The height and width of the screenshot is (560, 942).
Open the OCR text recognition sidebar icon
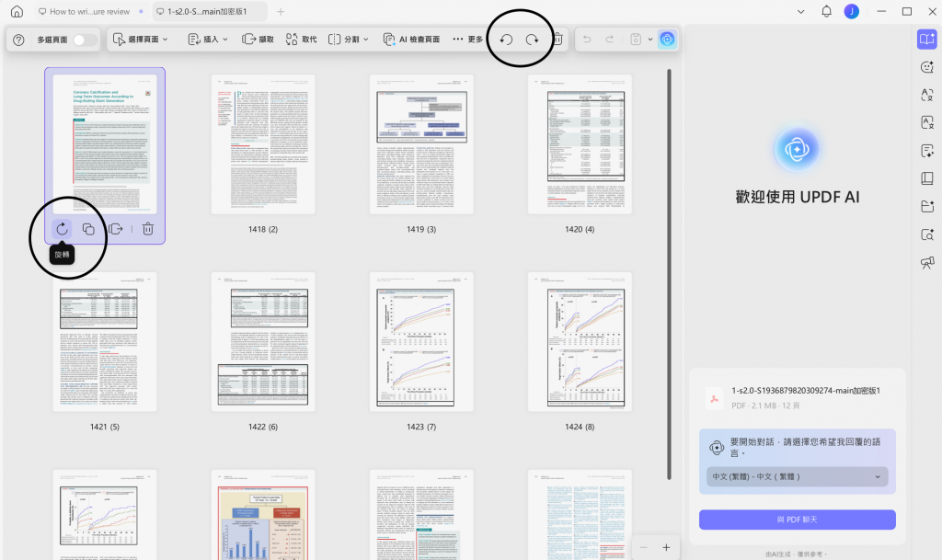tap(927, 122)
